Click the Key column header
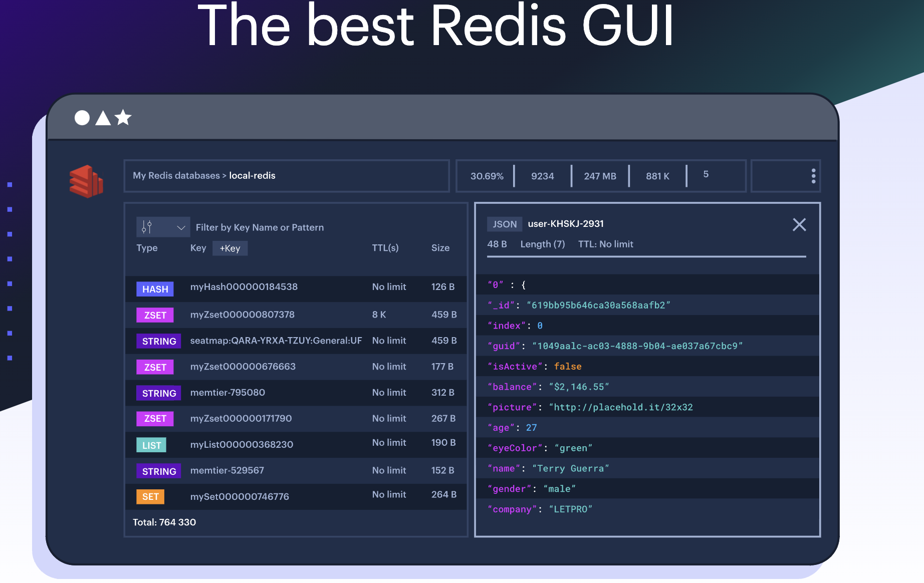This screenshot has width=924, height=583. click(198, 248)
